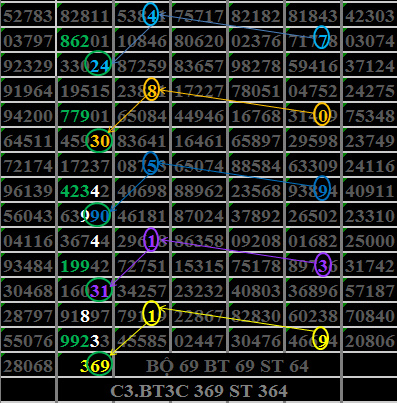Click the dark blue circled 5

(151, 164)
